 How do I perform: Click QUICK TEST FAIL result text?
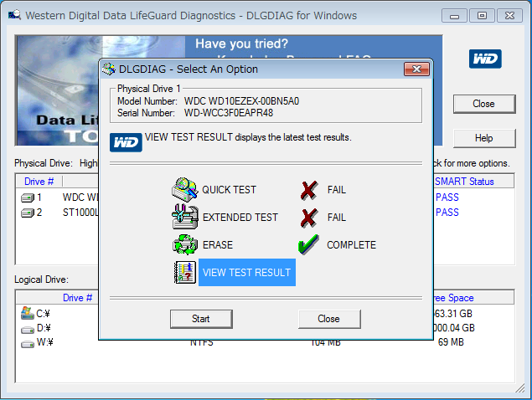click(x=337, y=190)
